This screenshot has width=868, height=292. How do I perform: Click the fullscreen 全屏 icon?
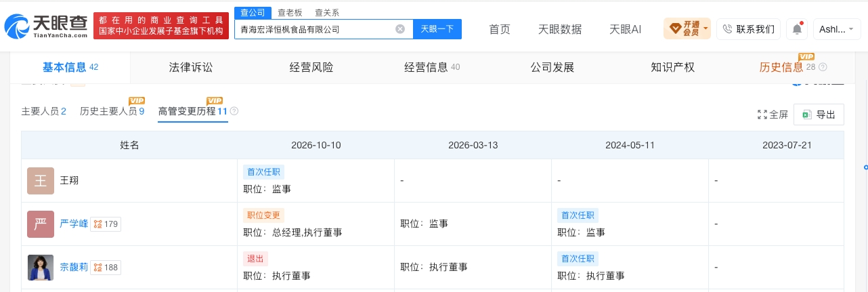click(762, 115)
